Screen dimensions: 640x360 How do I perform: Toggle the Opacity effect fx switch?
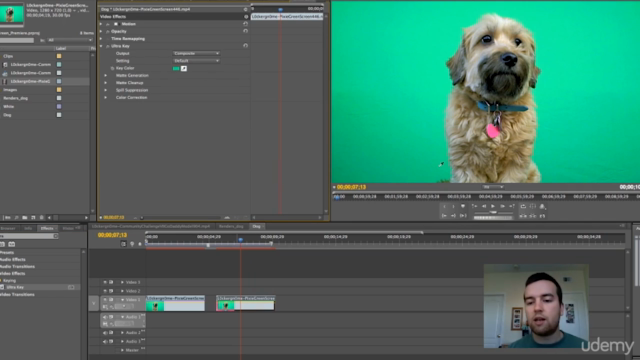point(108,31)
